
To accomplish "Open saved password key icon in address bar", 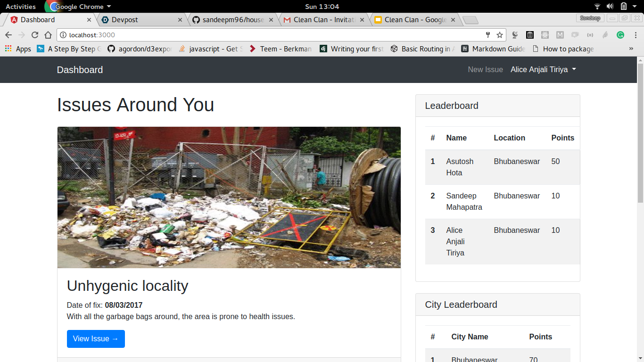I will (x=488, y=35).
